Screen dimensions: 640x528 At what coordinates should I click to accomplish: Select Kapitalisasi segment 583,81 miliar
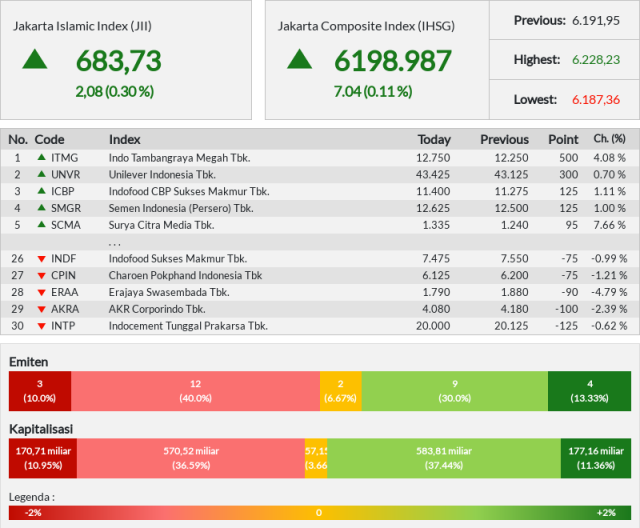(444, 458)
